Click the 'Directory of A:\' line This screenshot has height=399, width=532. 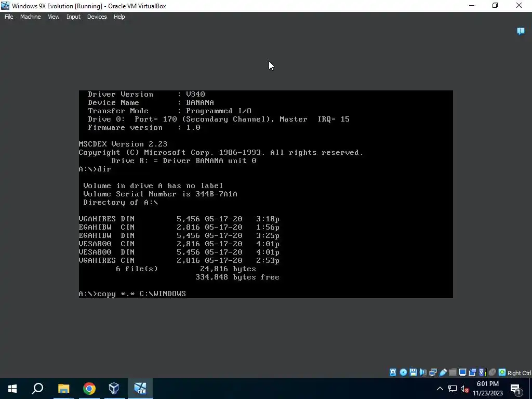[x=121, y=202]
